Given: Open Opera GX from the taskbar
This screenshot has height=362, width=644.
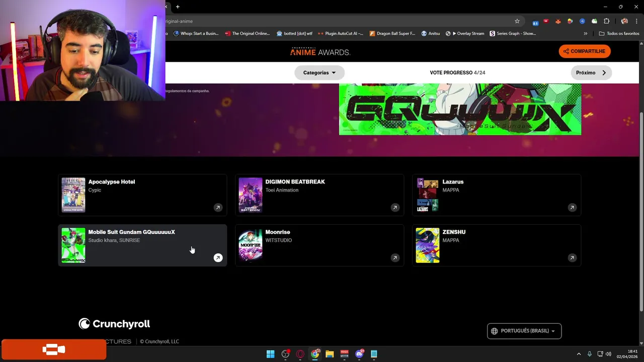Looking at the screenshot, I should pyautogui.click(x=300, y=354).
